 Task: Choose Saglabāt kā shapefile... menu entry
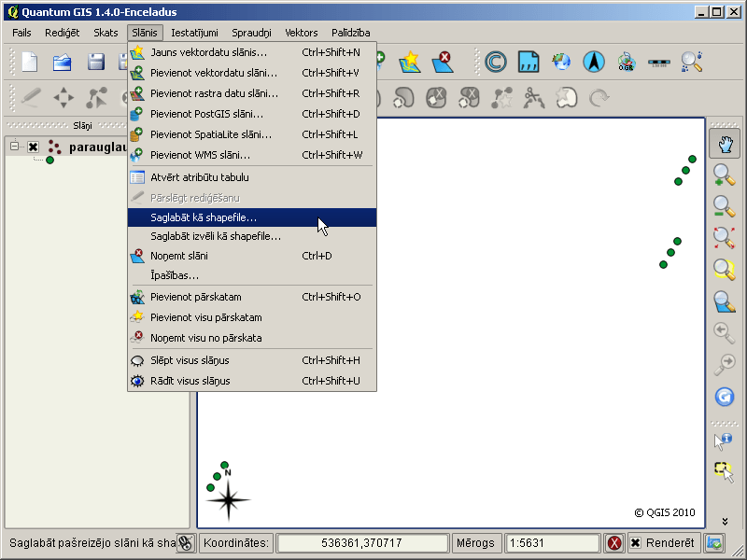click(x=252, y=217)
